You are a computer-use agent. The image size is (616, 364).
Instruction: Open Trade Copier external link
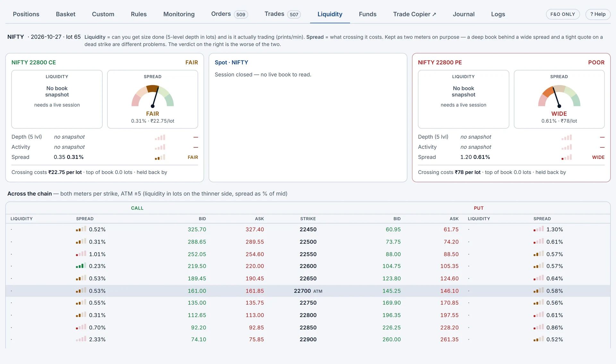415,14
